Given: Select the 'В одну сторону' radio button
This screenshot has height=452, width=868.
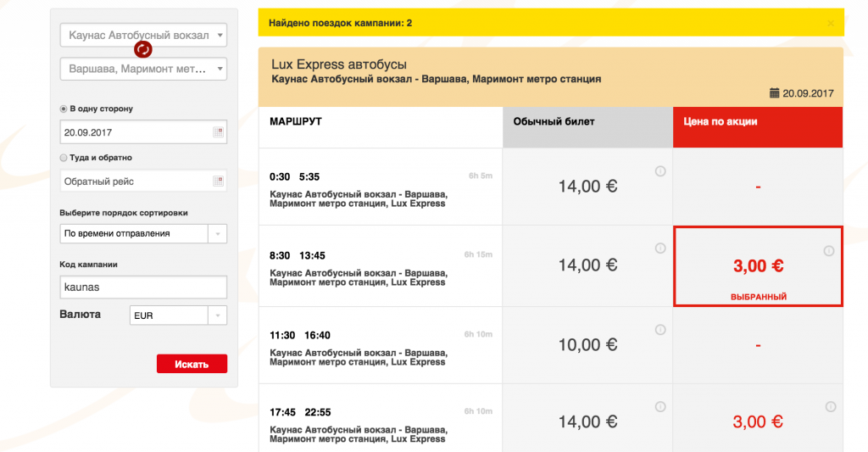Looking at the screenshot, I should tap(63, 109).
